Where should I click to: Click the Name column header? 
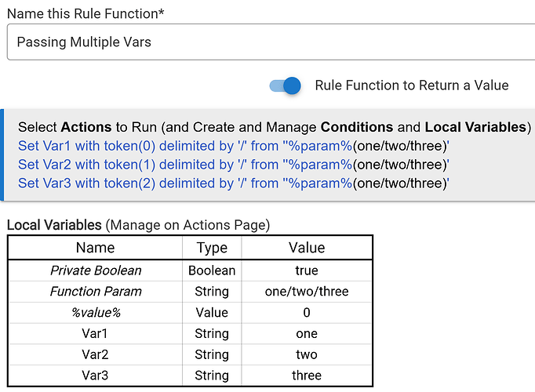[96, 248]
